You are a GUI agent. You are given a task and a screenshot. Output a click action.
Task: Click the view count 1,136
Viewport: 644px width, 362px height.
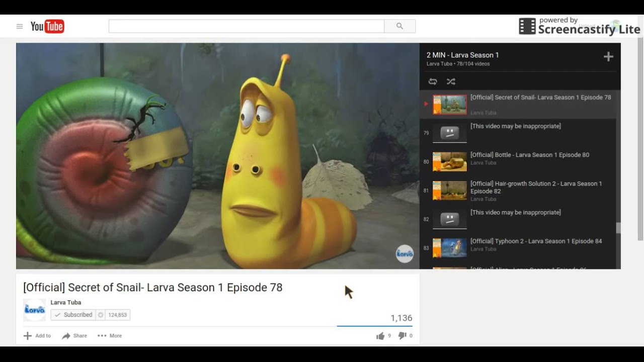tap(401, 318)
